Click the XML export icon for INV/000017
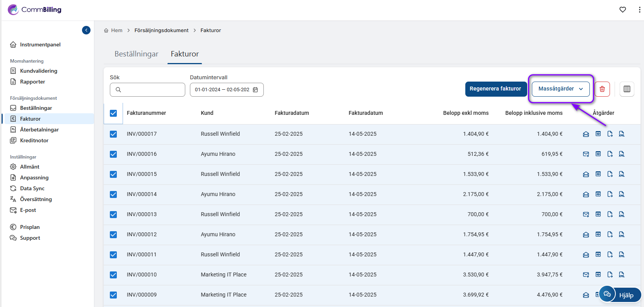Screen dimensions: 644x307 click(622, 134)
